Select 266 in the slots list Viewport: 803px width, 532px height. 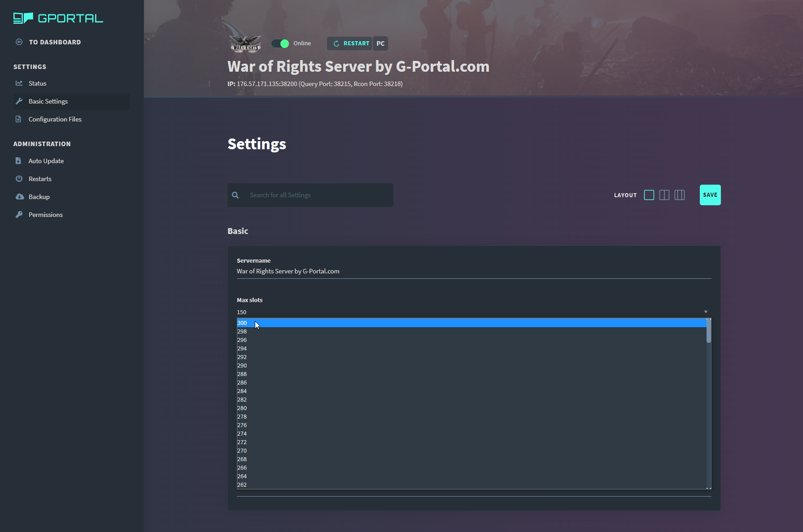471,468
